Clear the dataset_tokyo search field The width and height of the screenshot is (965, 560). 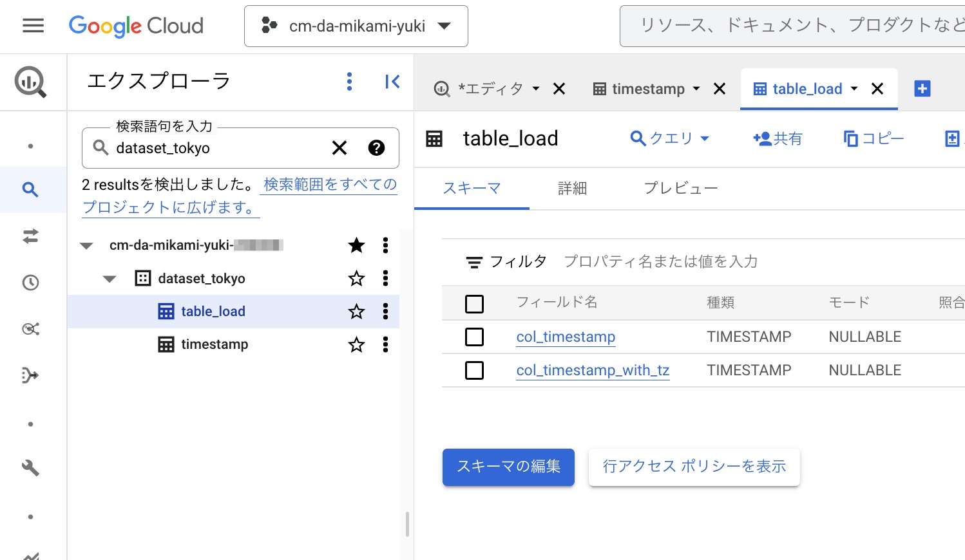339,148
